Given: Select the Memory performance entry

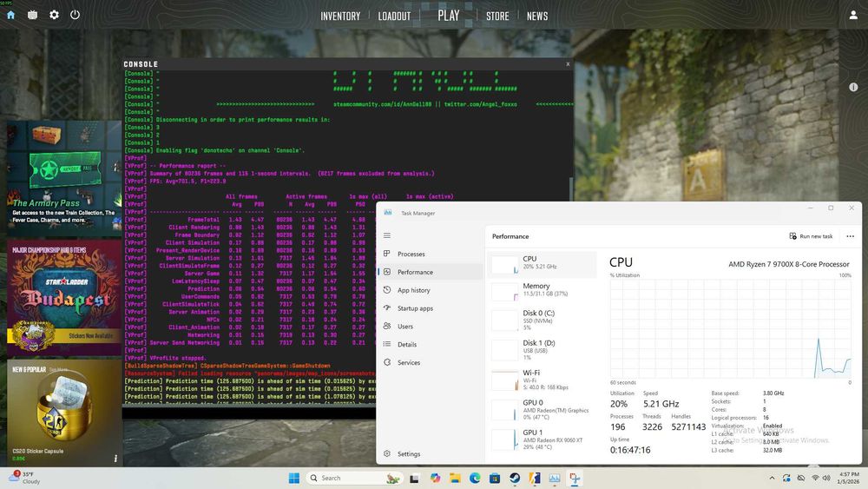Looking at the screenshot, I should coord(542,290).
